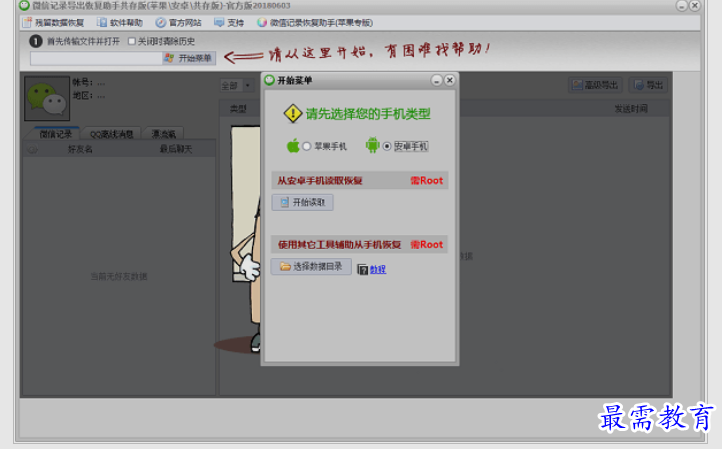
Task: Open 微信记录恢复助手(苹果专版) toolbar item
Action: point(315,23)
